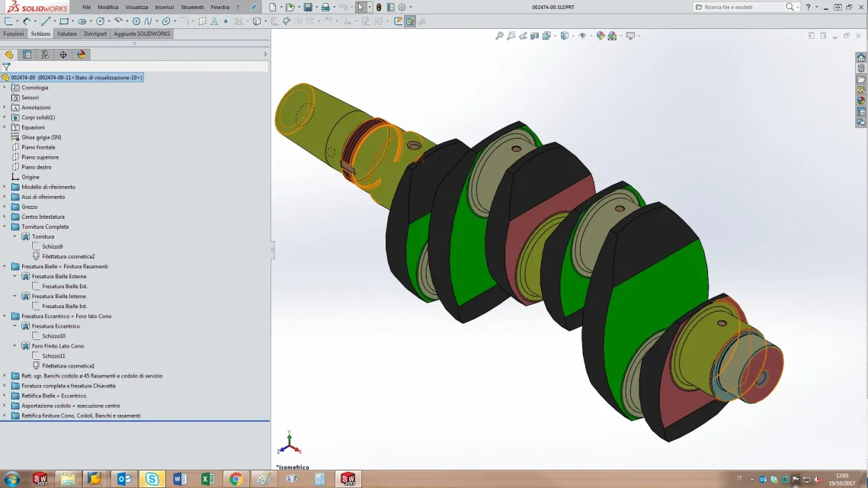The height and width of the screenshot is (488, 868).
Task: Open the Finestra menu
Action: pyautogui.click(x=219, y=7)
